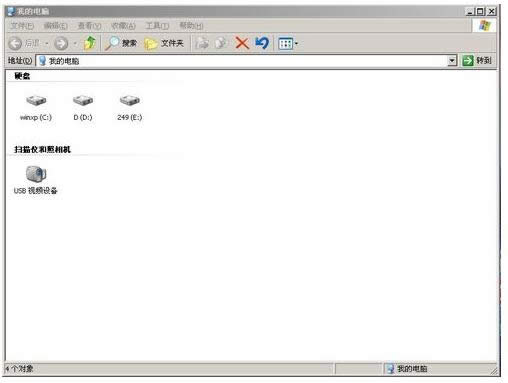
Task: Open the Search (搜索) pane
Action: pyautogui.click(x=121, y=43)
